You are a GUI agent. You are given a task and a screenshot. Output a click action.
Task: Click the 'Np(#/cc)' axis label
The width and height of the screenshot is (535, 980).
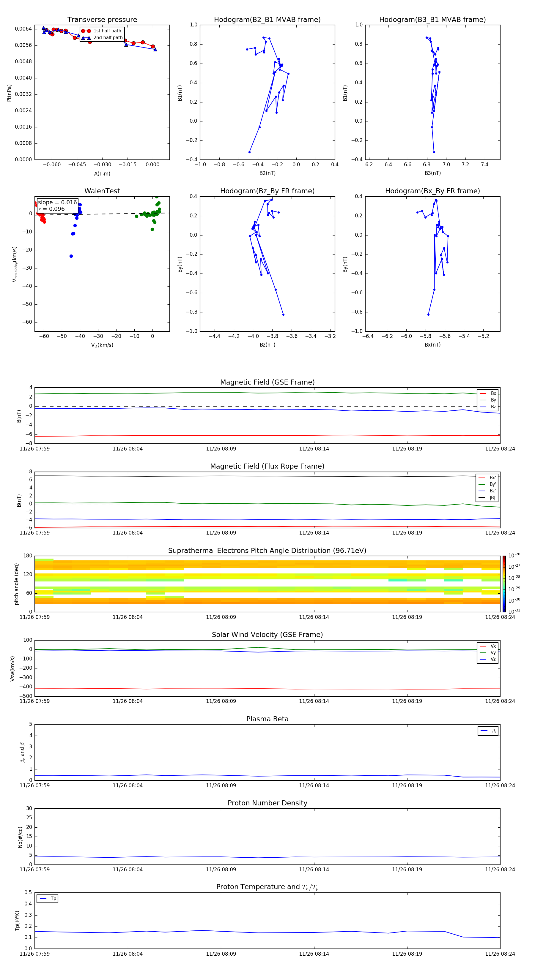pyautogui.click(x=20, y=837)
